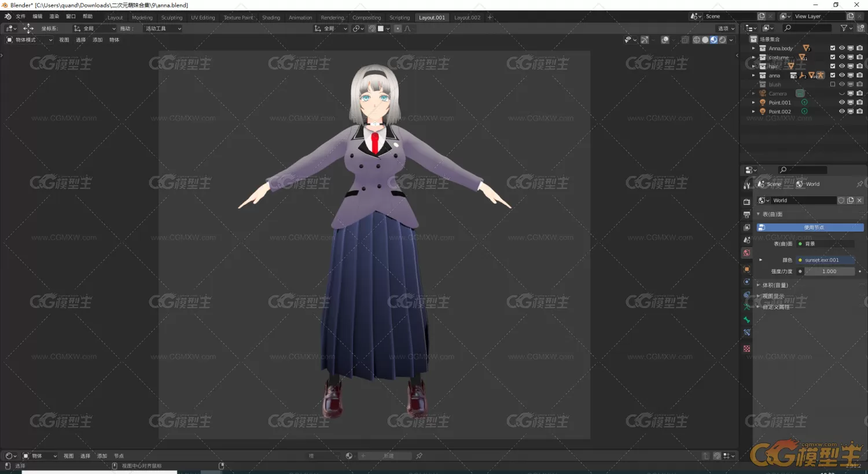Open 物体模式 Object Mode dropdown
Viewport: 868px width, 474px height.
(29, 40)
